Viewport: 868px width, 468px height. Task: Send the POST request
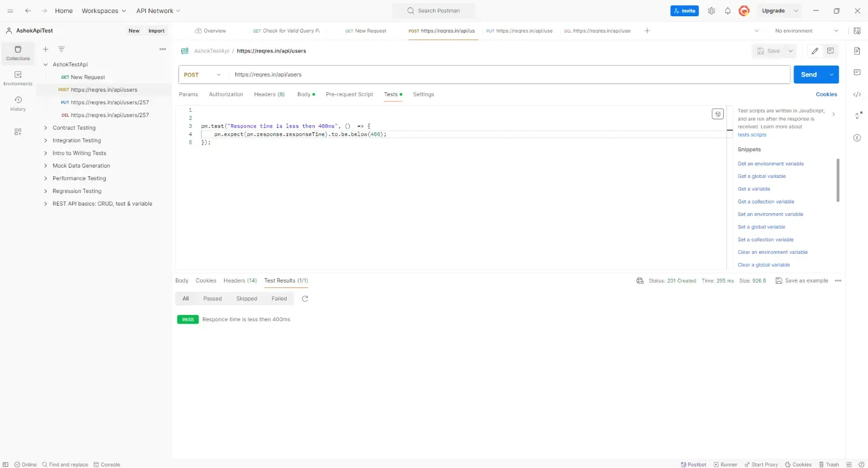pos(809,75)
